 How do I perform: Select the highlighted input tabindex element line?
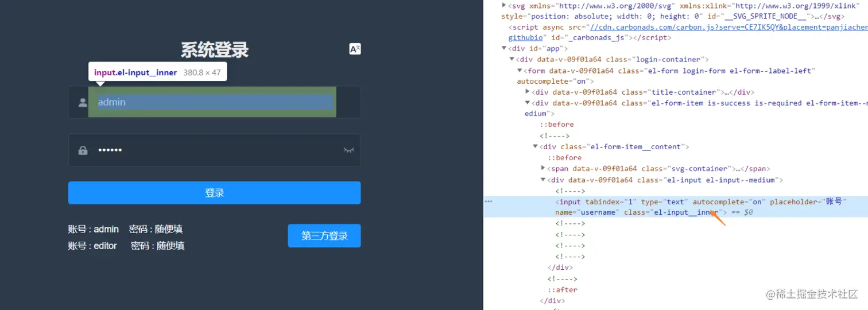(676, 207)
